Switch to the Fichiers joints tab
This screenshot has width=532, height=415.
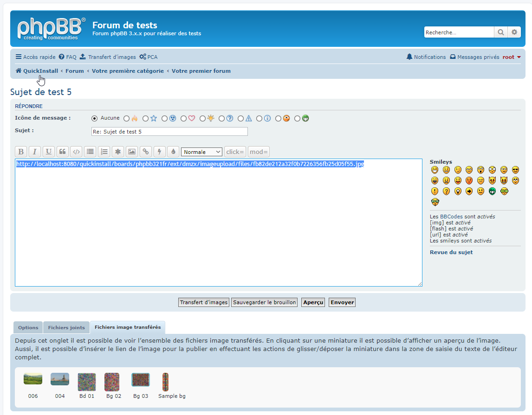pyautogui.click(x=66, y=327)
